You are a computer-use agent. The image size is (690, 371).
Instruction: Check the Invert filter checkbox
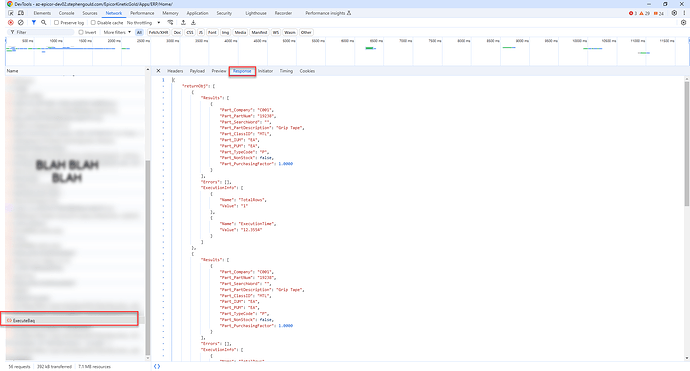[x=81, y=32]
